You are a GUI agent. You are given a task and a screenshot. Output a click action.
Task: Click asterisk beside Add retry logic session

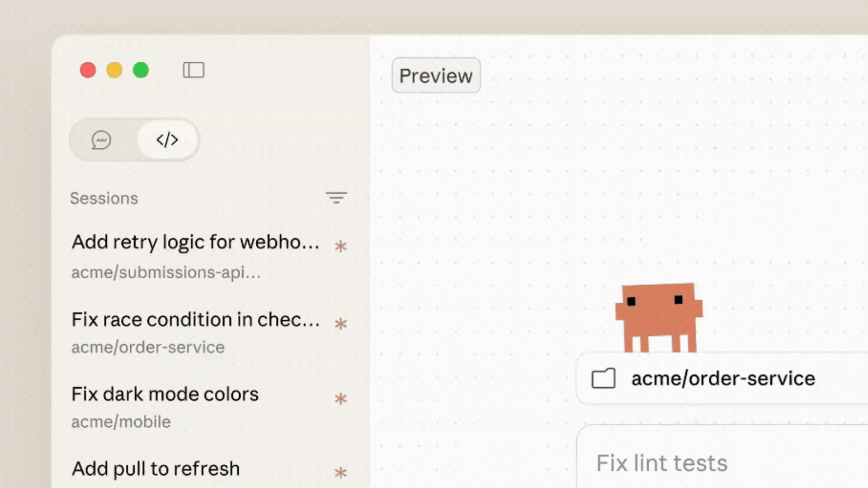coord(340,246)
